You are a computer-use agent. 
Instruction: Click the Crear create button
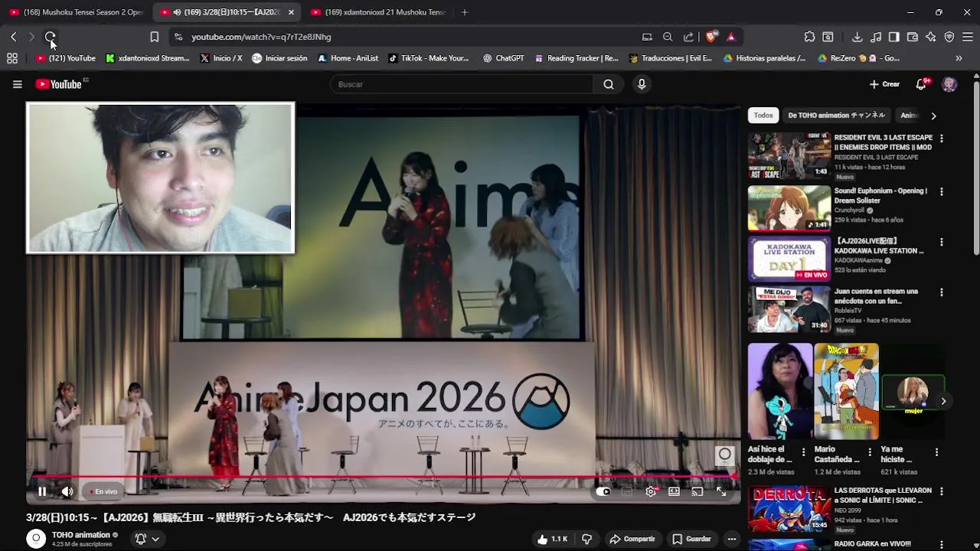[x=884, y=84]
